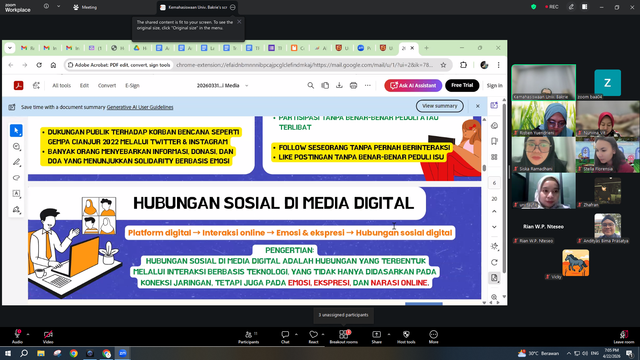
Task: Go to next page with down chevron
Action: [x=494, y=227]
